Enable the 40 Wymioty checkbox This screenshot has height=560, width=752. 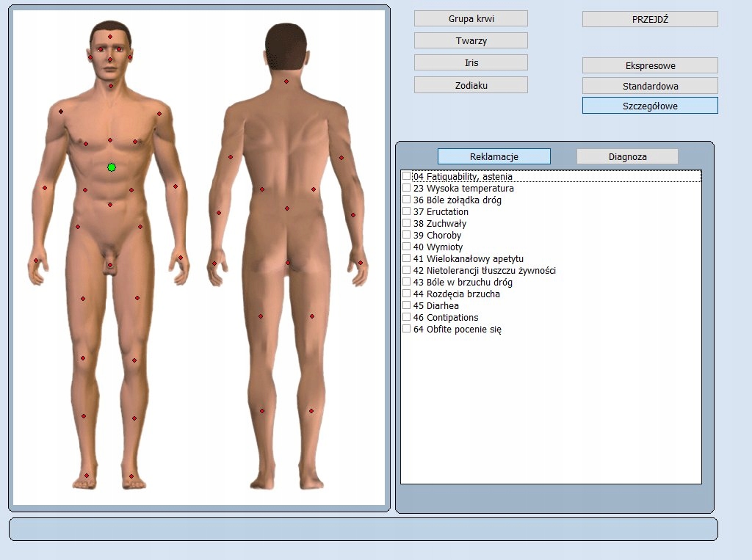click(x=406, y=247)
